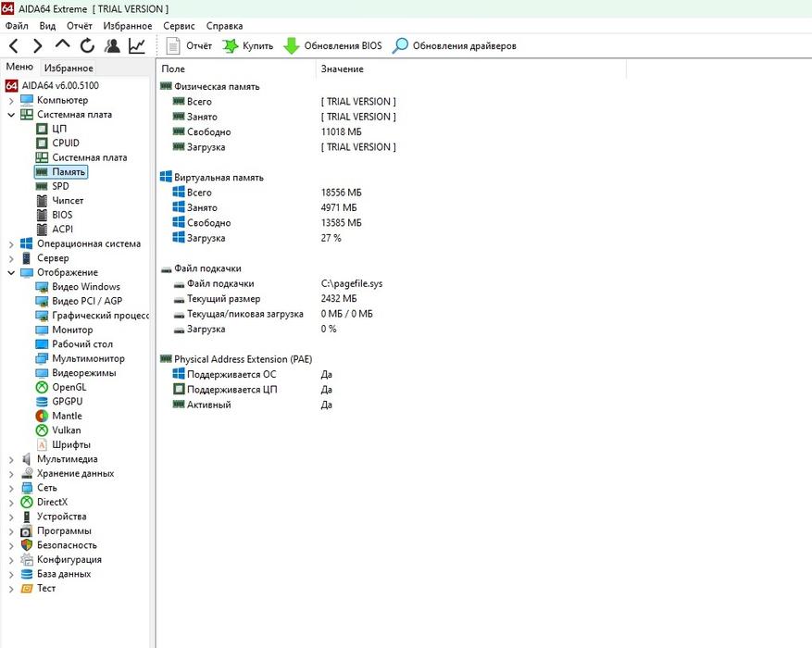Open Рабочий стол item

[74, 344]
